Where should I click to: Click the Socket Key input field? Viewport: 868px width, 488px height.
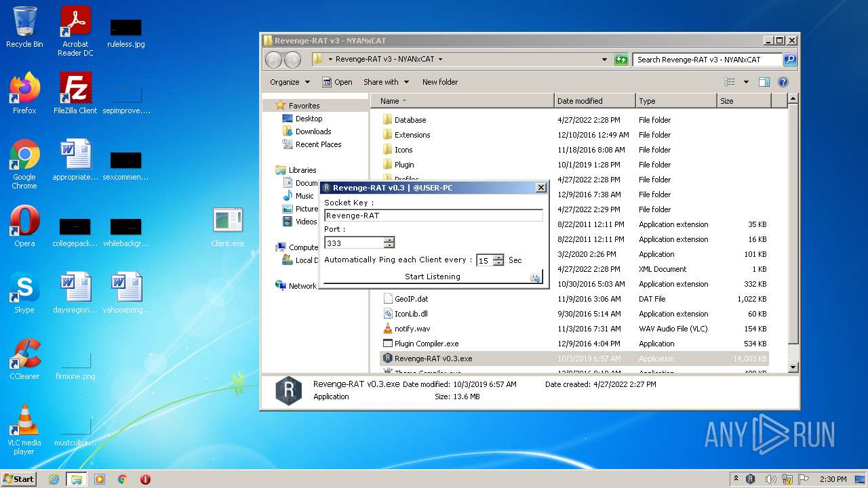(x=433, y=216)
